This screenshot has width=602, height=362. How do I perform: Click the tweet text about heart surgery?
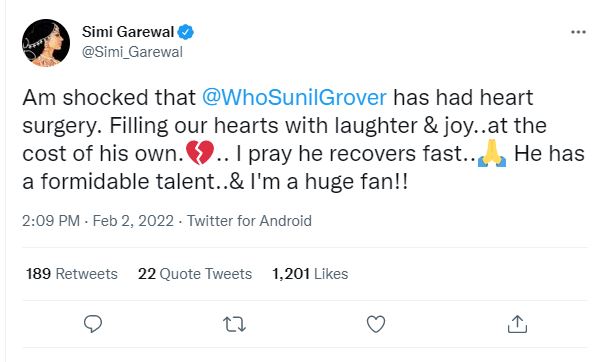pos(303,139)
